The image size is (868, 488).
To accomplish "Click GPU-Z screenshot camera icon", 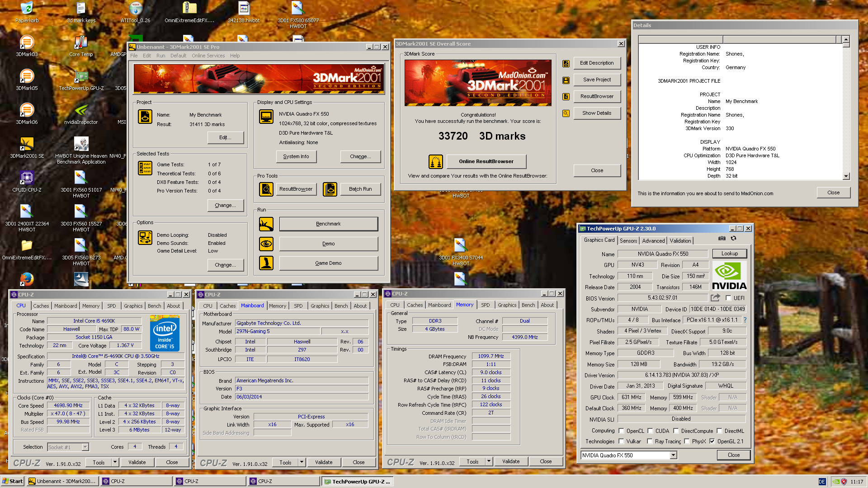I will click(x=722, y=239).
